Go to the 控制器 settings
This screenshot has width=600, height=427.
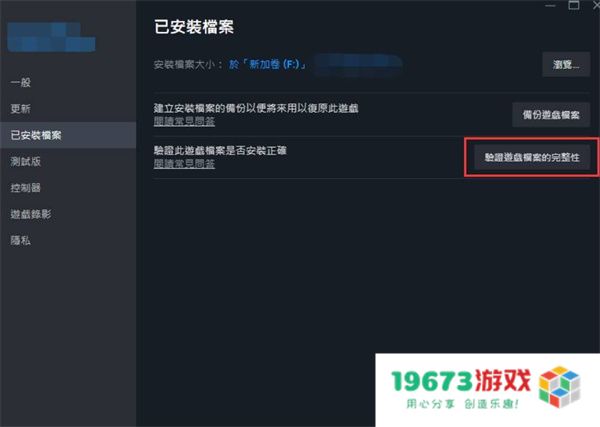click(x=26, y=188)
